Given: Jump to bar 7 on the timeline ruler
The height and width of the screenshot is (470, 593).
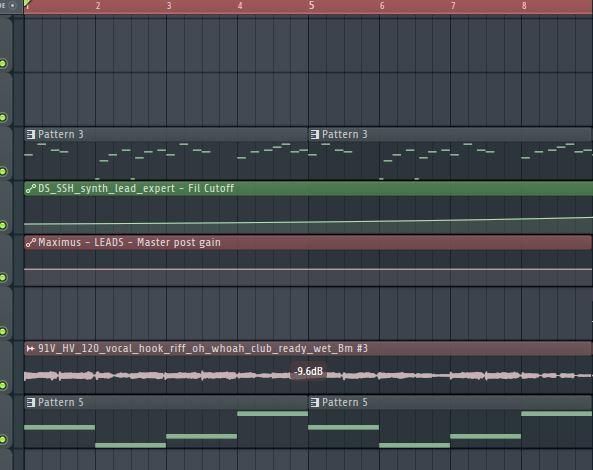Looking at the screenshot, I should click(x=453, y=6).
